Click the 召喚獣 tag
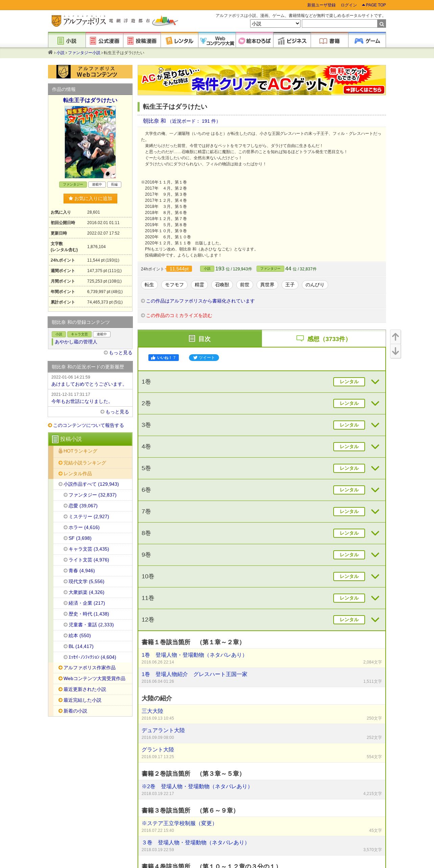This screenshot has width=434, height=868. 222,285
